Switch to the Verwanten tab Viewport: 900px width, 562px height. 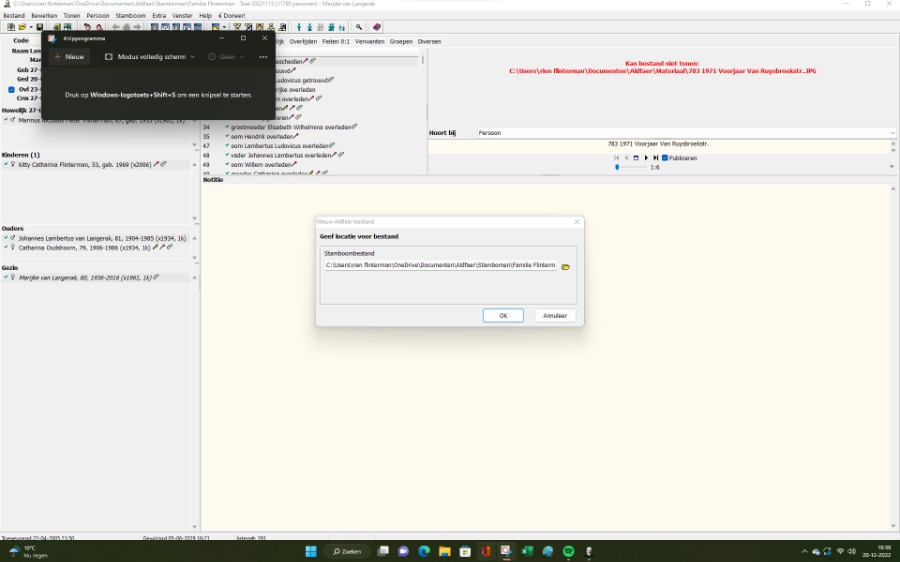coord(371,41)
